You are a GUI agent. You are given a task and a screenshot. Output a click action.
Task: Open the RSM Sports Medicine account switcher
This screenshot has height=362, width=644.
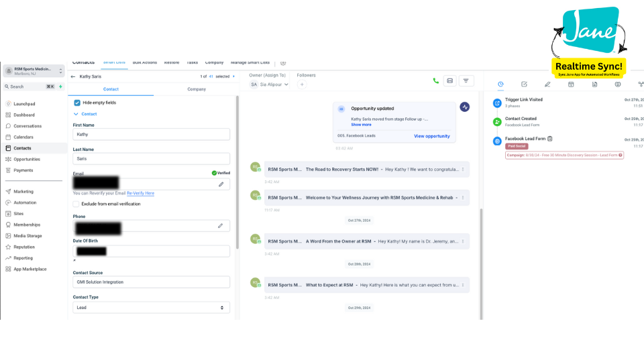tap(34, 71)
